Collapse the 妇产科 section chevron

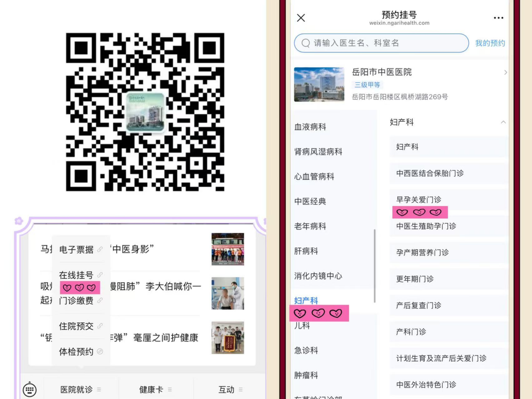(503, 122)
